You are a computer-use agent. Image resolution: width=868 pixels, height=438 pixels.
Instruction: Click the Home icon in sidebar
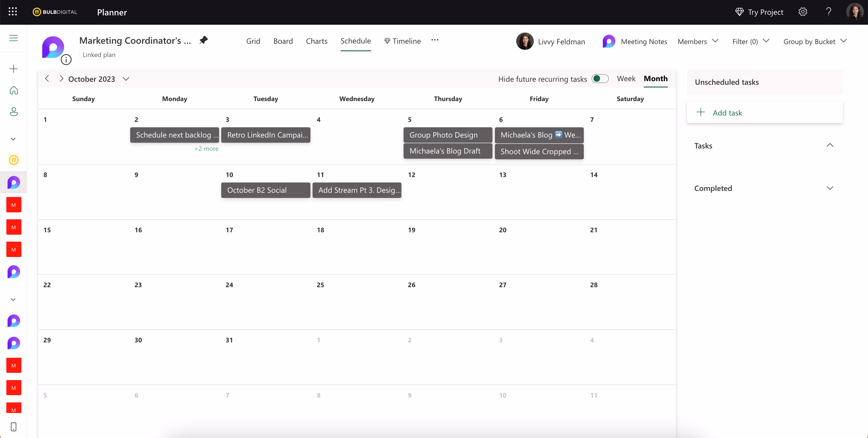[14, 90]
